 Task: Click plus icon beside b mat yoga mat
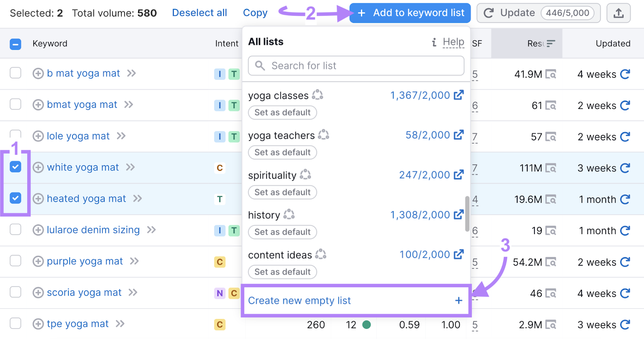coord(38,74)
